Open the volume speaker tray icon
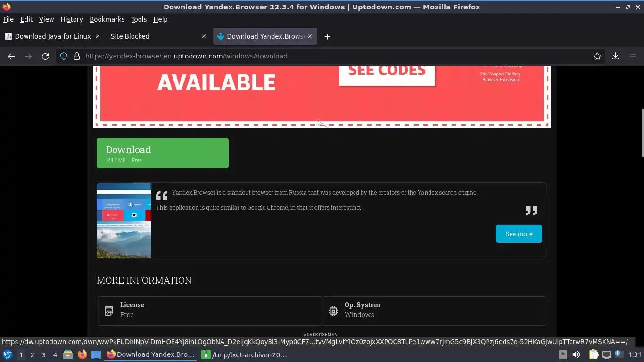644x362 pixels. tap(576, 354)
